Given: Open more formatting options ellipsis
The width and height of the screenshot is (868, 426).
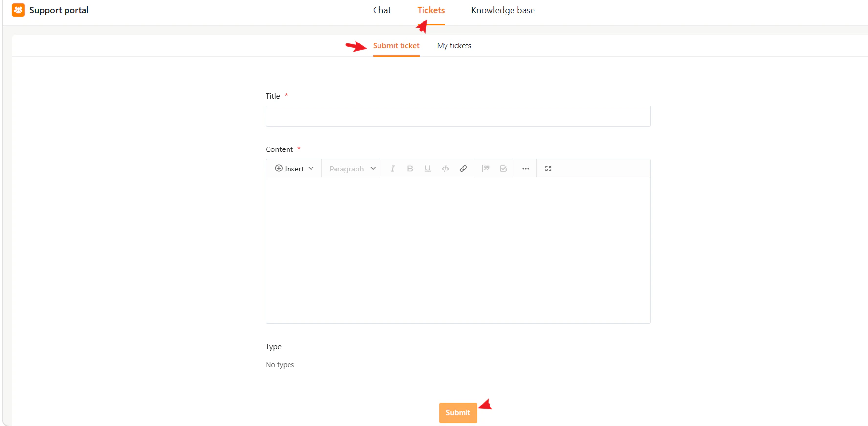Looking at the screenshot, I should pyautogui.click(x=525, y=169).
